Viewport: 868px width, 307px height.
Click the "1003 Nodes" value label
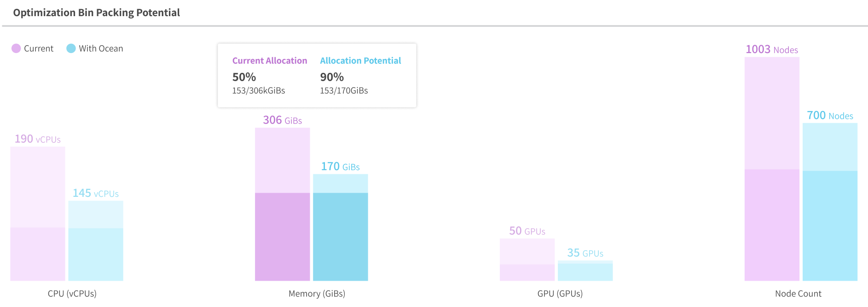pos(772,50)
